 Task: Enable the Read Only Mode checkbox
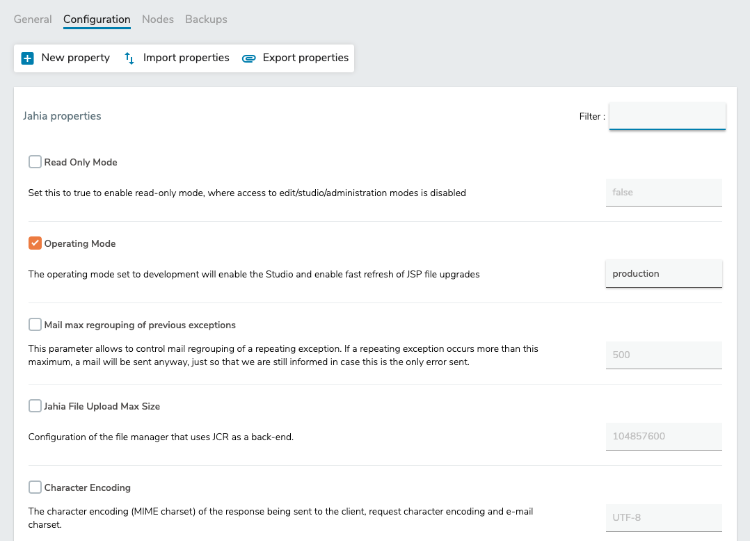click(x=35, y=162)
